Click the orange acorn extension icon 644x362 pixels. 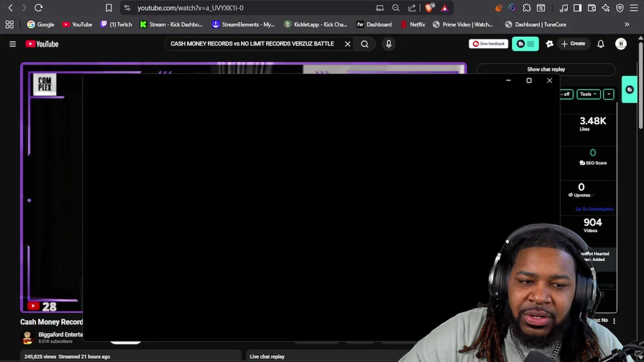coord(499,8)
